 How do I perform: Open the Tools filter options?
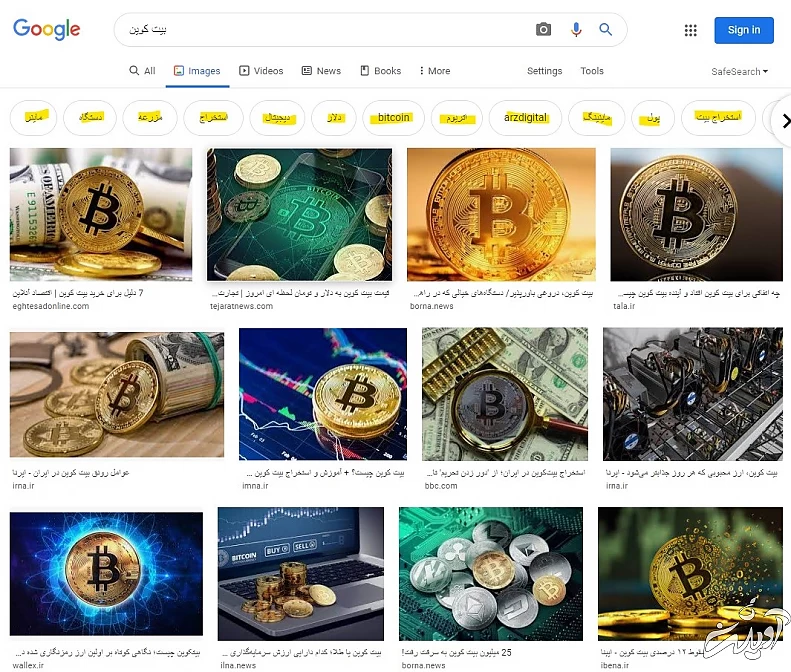point(592,71)
